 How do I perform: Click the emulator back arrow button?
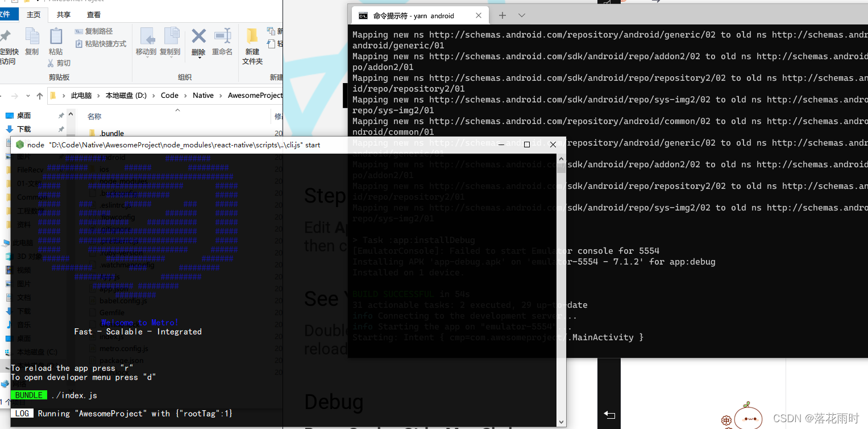(609, 414)
